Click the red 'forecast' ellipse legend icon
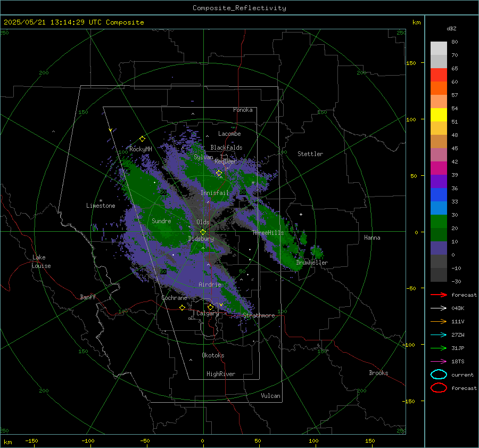The image size is (479, 448). pyautogui.click(x=439, y=388)
